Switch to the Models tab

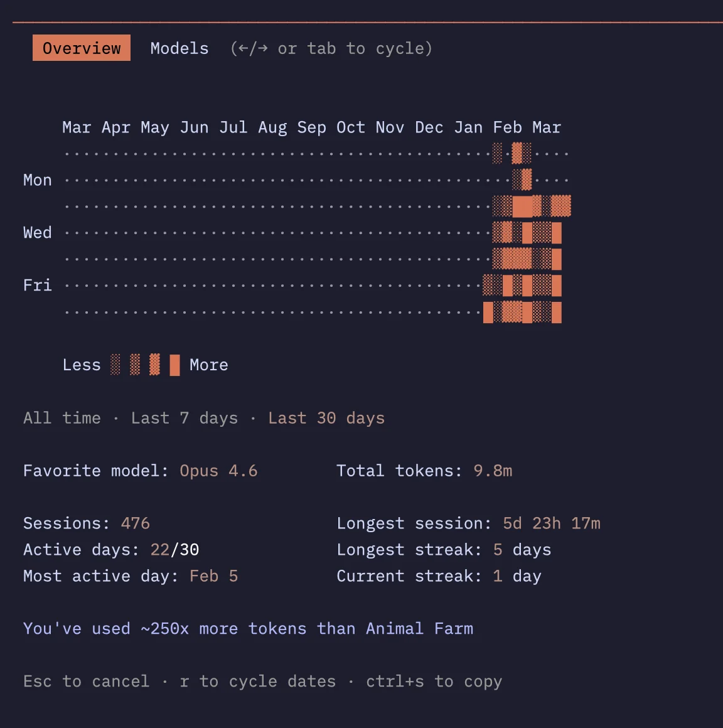[x=179, y=48]
